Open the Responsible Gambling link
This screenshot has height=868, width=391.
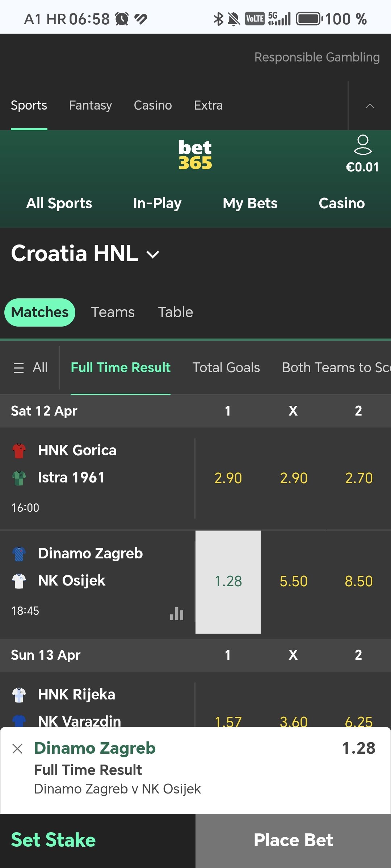[x=317, y=57]
